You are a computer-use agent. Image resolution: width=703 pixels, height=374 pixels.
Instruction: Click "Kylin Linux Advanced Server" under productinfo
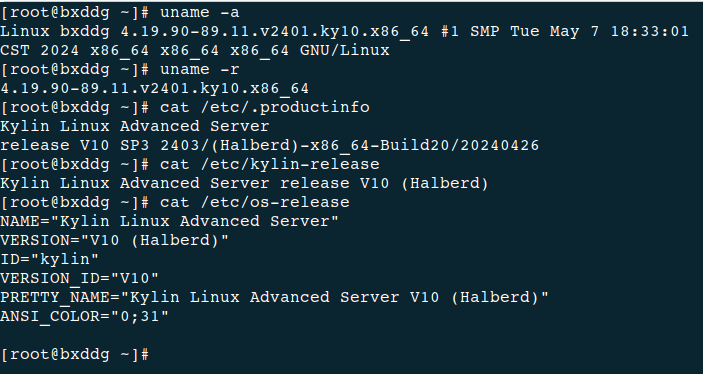pyautogui.click(x=135, y=126)
